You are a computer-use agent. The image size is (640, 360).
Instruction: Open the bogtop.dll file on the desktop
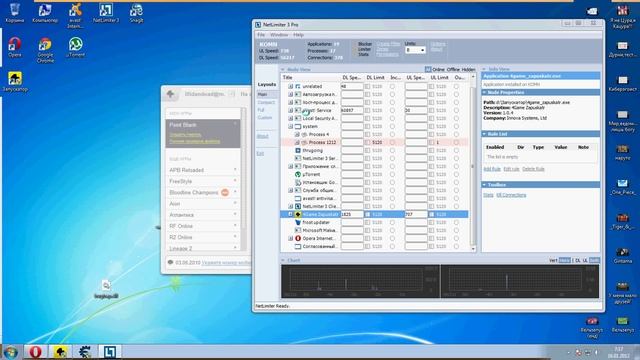coord(106,289)
